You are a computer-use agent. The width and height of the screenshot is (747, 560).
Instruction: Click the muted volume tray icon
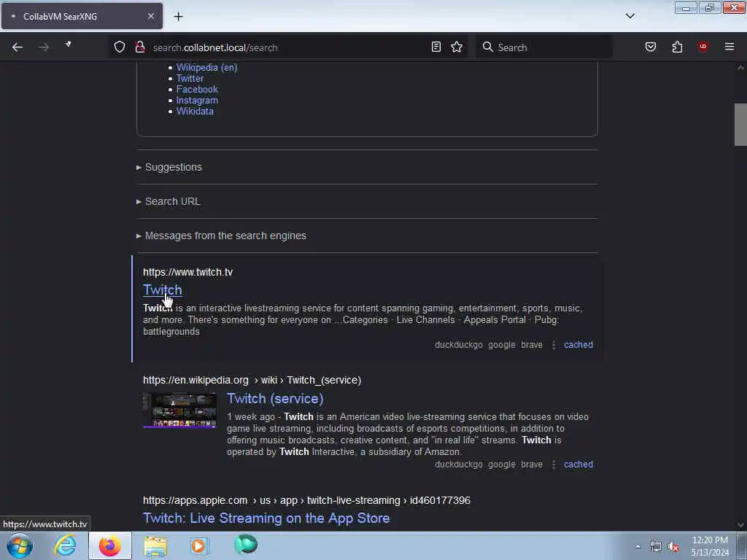pos(673,547)
